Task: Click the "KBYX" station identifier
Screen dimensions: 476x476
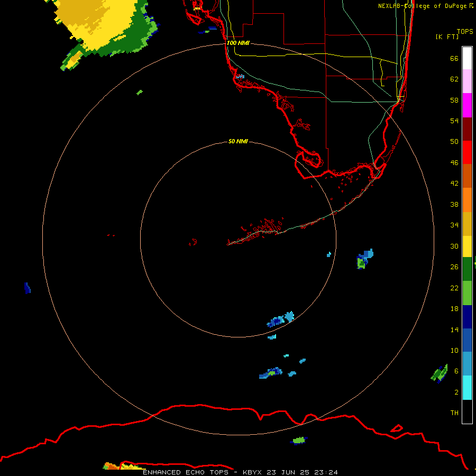Action: (x=253, y=472)
